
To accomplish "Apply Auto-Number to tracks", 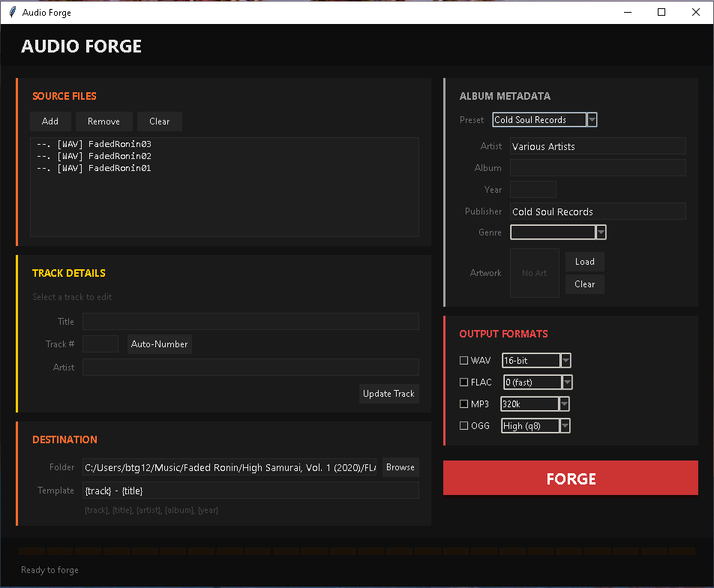I will pyautogui.click(x=159, y=343).
